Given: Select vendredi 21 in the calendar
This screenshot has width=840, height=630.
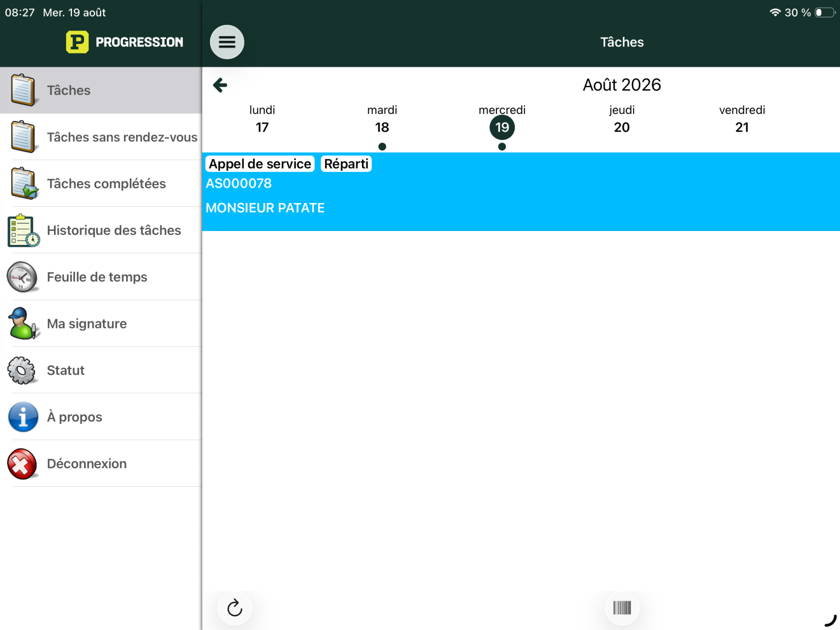Looking at the screenshot, I should click(742, 119).
